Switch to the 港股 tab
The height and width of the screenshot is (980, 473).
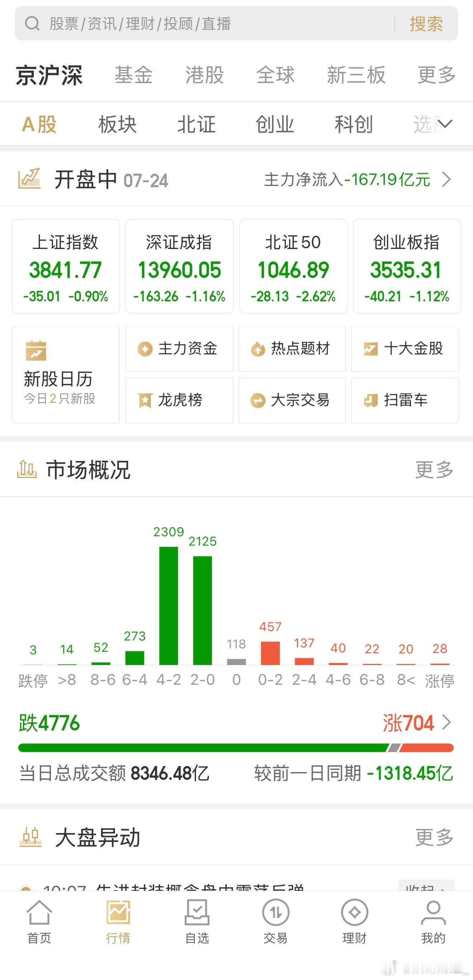[204, 75]
